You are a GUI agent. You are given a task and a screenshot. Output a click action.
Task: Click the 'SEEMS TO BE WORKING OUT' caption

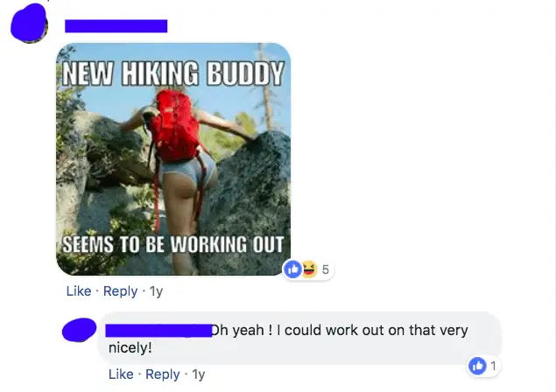173,244
